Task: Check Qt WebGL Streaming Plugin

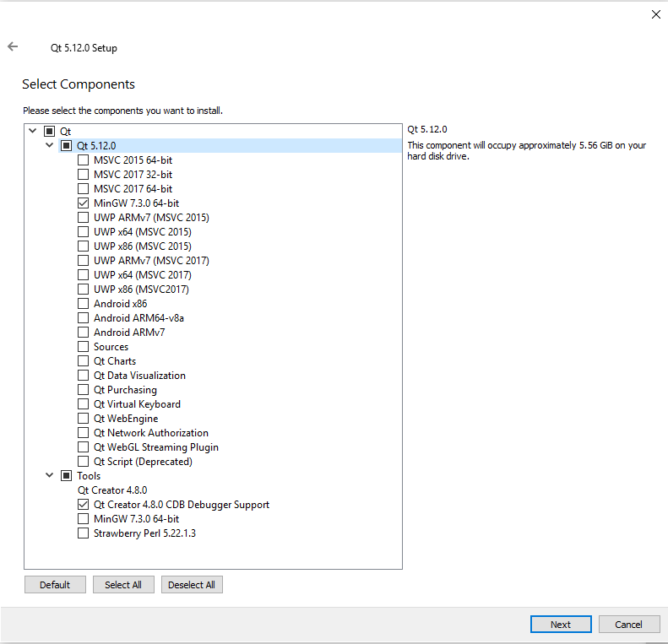Action: coord(83,447)
